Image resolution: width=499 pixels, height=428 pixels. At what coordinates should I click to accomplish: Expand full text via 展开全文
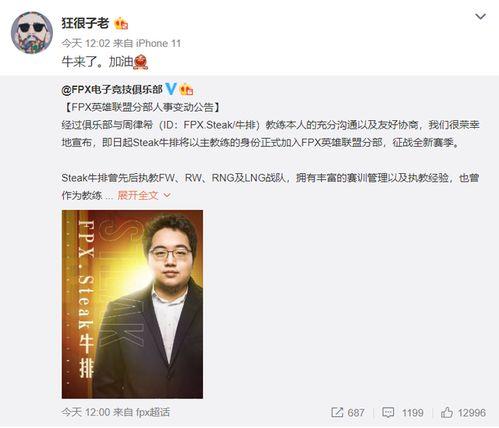[138, 195]
